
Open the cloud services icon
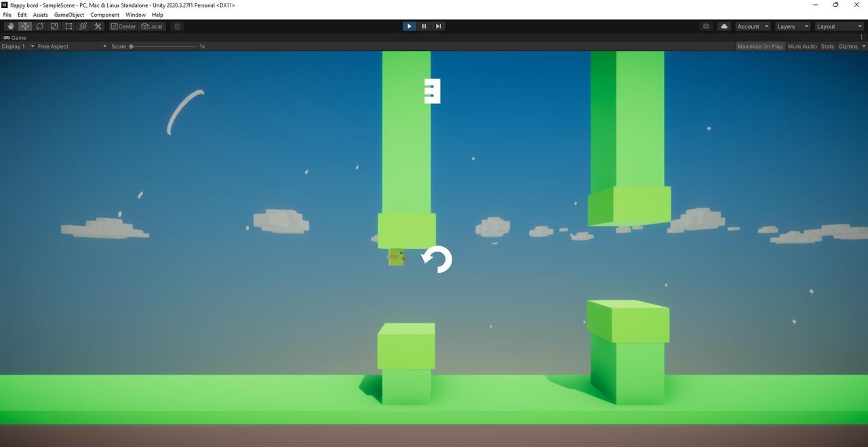coord(724,26)
